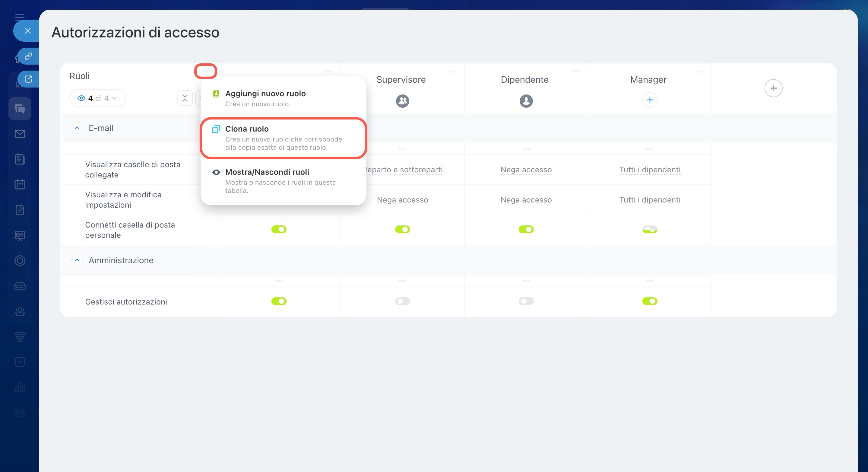Viewport: 868px width, 472px height.
Task: Disable Gestisci autorizzazioni for Manager
Action: 650,301
